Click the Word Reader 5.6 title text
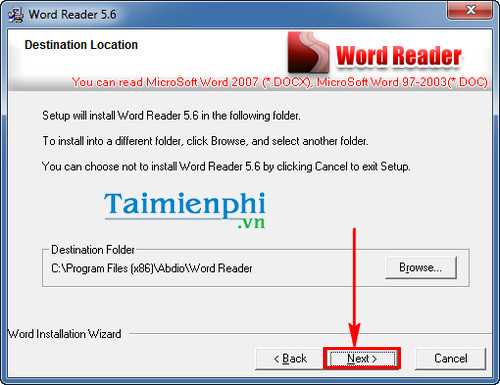Image resolution: width=500 pixels, height=385 pixels. [x=72, y=15]
